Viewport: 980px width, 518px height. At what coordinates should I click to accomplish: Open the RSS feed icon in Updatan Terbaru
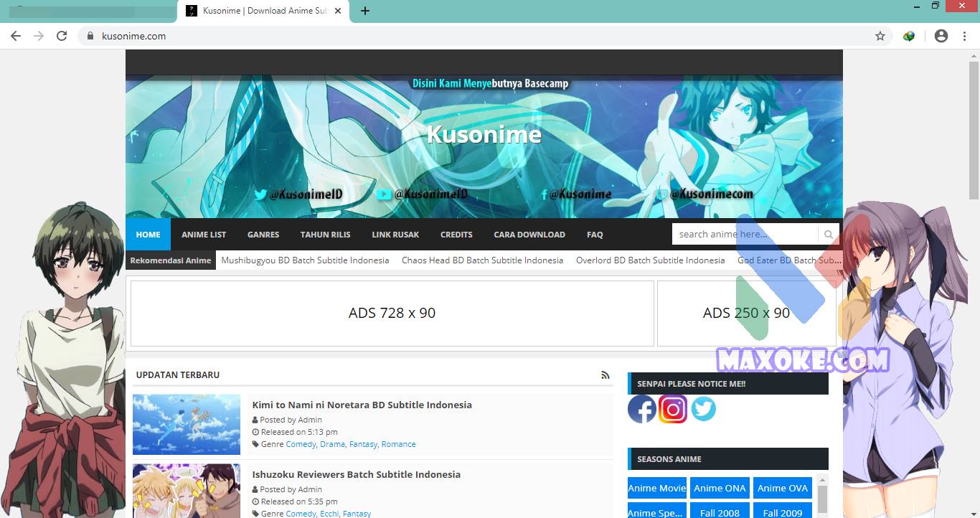[x=606, y=375]
